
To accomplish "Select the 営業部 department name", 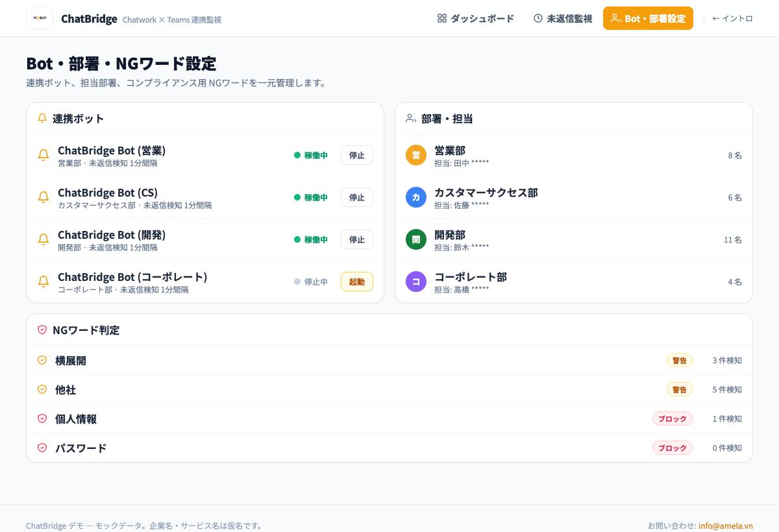I will tap(450, 150).
